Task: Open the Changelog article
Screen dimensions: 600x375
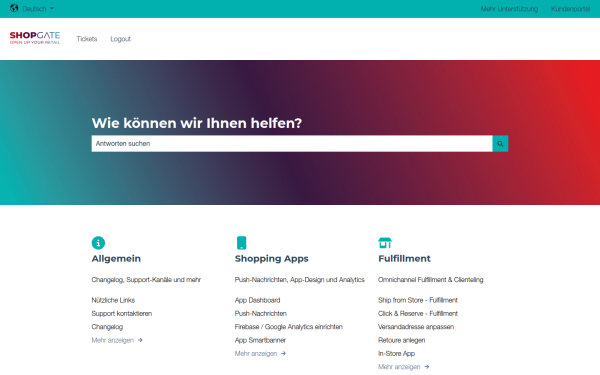Action: 107,327
